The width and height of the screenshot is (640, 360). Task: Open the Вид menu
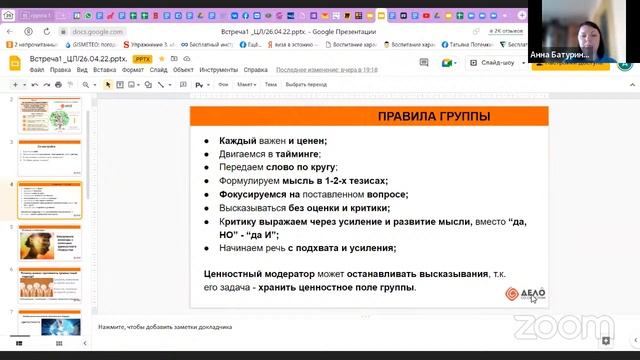(82, 70)
